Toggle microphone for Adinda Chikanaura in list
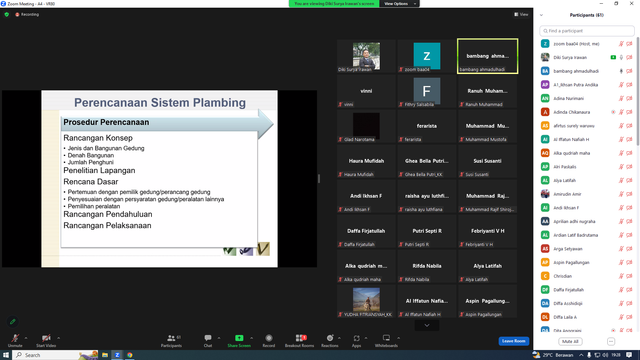This screenshot has height=360, width=640. pos(621,112)
